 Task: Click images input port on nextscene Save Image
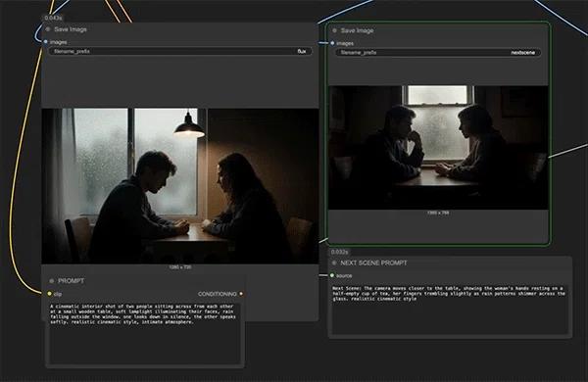click(332, 43)
